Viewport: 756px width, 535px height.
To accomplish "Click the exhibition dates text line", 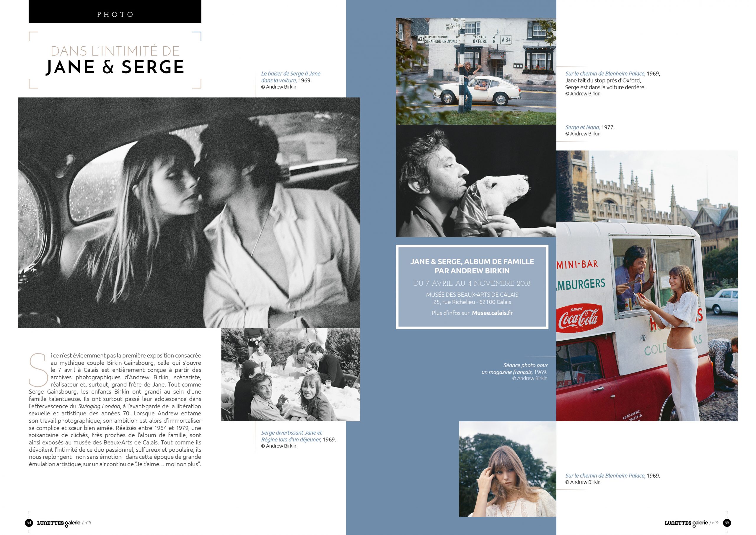I will pos(472,283).
